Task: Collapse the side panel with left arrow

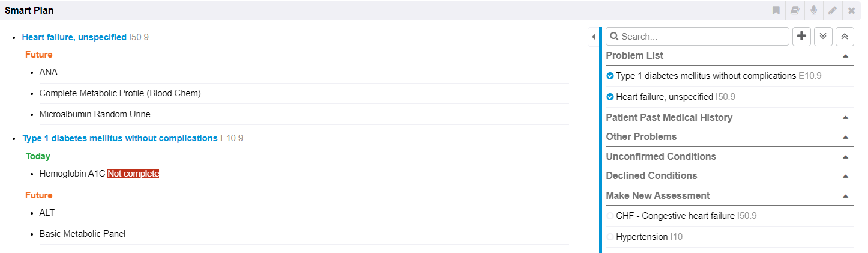Action: 593,37
